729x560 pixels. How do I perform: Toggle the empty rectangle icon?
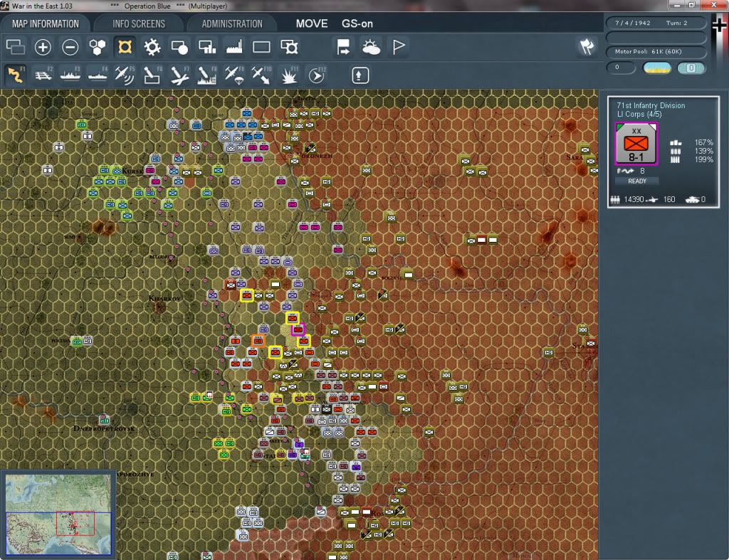tap(261, 47)
